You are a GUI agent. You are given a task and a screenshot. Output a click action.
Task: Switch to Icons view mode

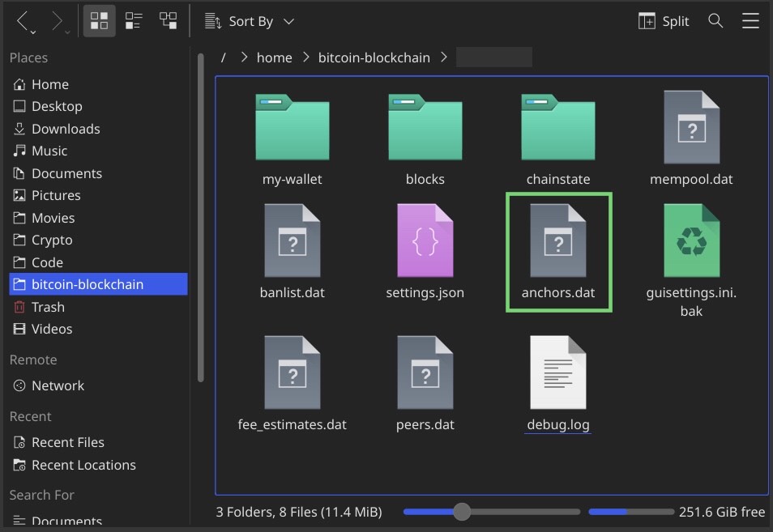[99, 21]
